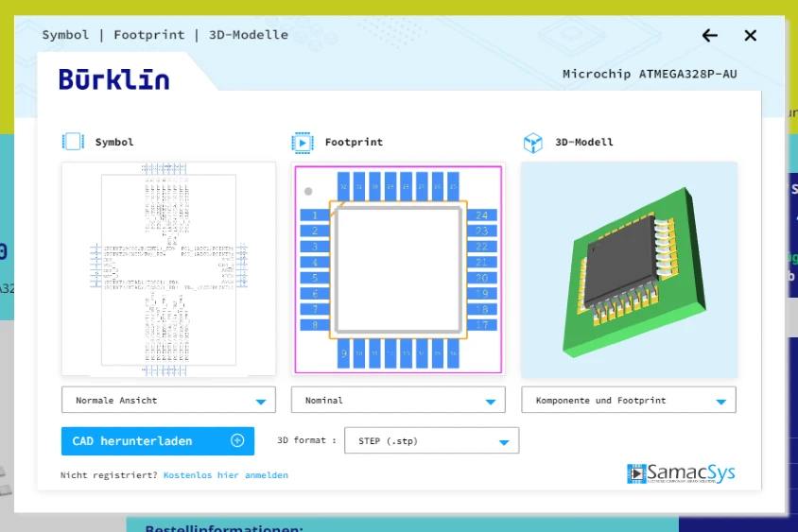Click the plus icon on CAD herunterladen

(x=237, y=440)
